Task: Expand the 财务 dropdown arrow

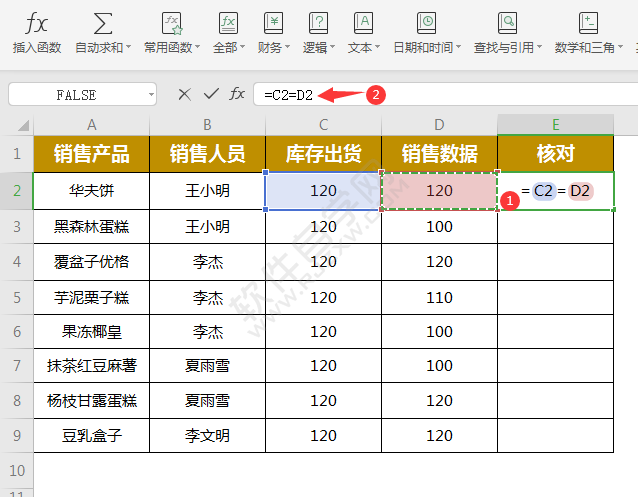Action: coord(287,47)
